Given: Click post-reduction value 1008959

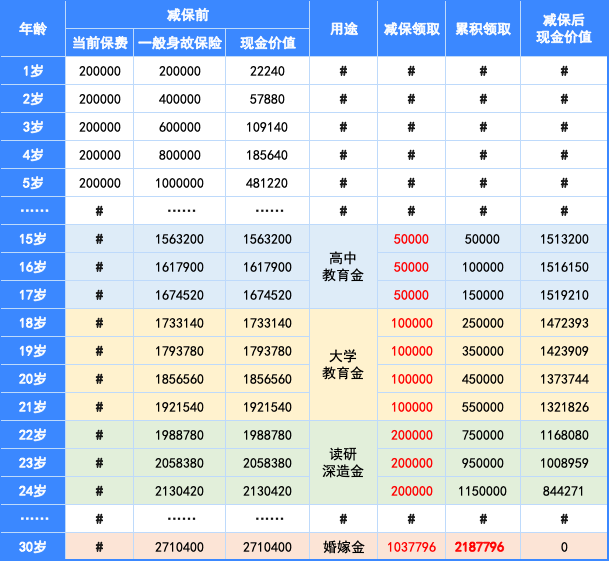Looking at the screenshot, I should coord(564,463).
